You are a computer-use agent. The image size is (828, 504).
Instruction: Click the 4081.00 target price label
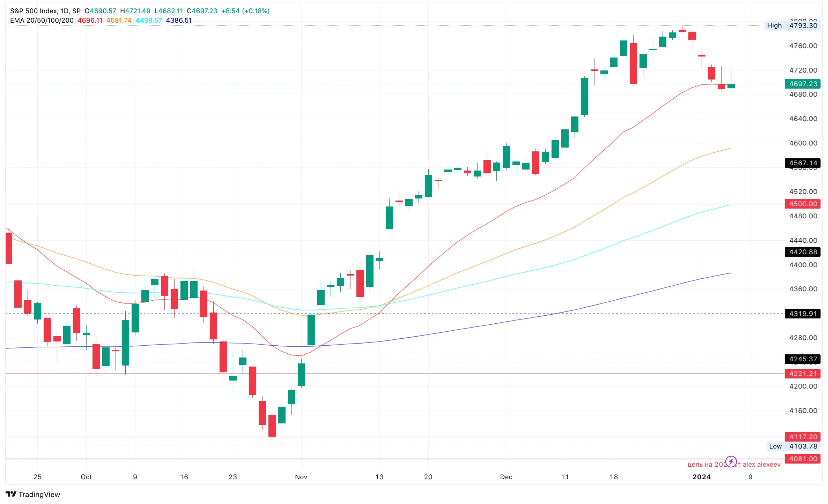803,459
